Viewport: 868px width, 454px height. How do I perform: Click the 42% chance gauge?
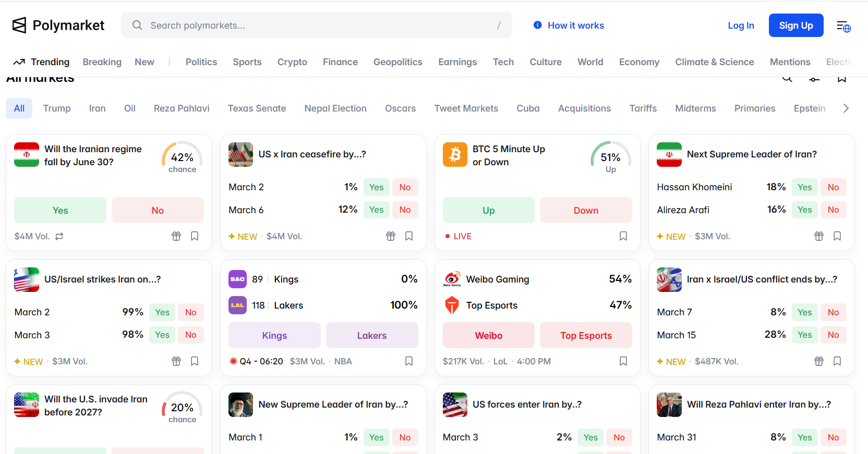click(x=182, y=157)
